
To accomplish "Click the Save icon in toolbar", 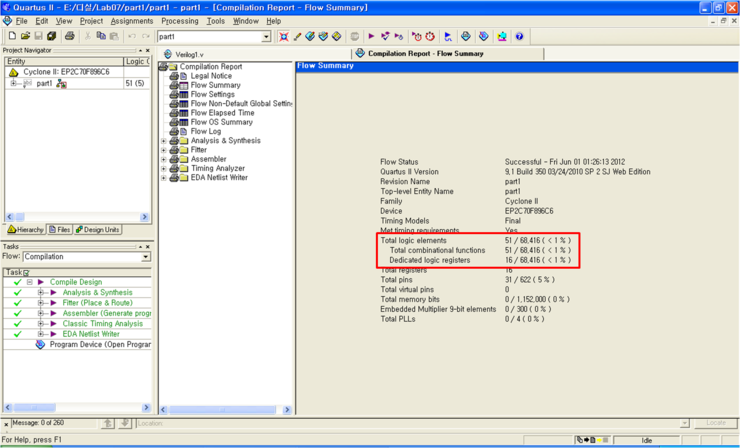I will 39,36.
